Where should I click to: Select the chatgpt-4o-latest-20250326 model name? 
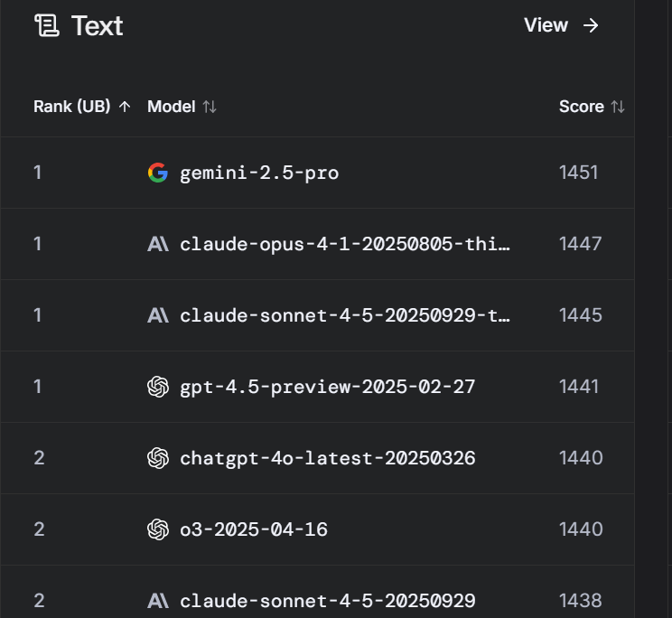click(327, 458)
